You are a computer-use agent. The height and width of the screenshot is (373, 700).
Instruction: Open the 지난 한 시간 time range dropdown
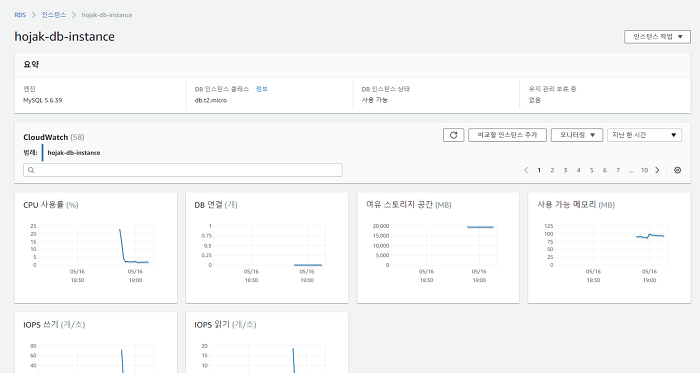644,135
